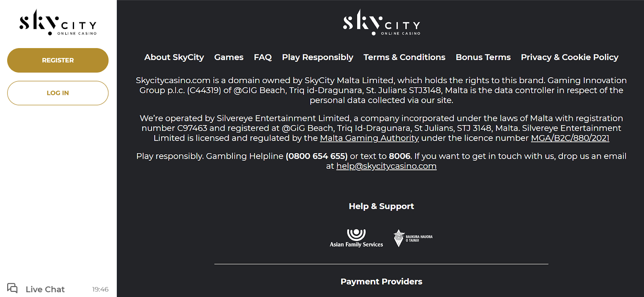Click the SkyCity logo in the footer
This screenshot has height=297, width=644.
381,23
